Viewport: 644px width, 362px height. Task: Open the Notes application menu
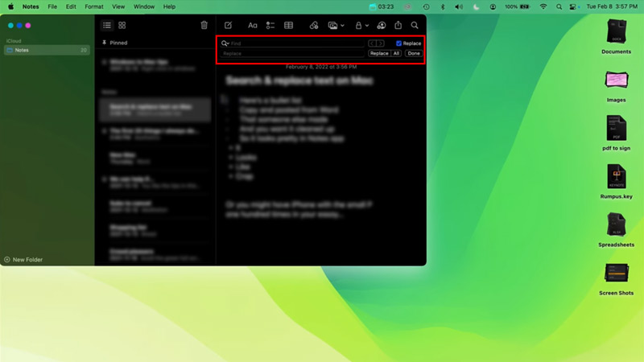tap(31, 6)
